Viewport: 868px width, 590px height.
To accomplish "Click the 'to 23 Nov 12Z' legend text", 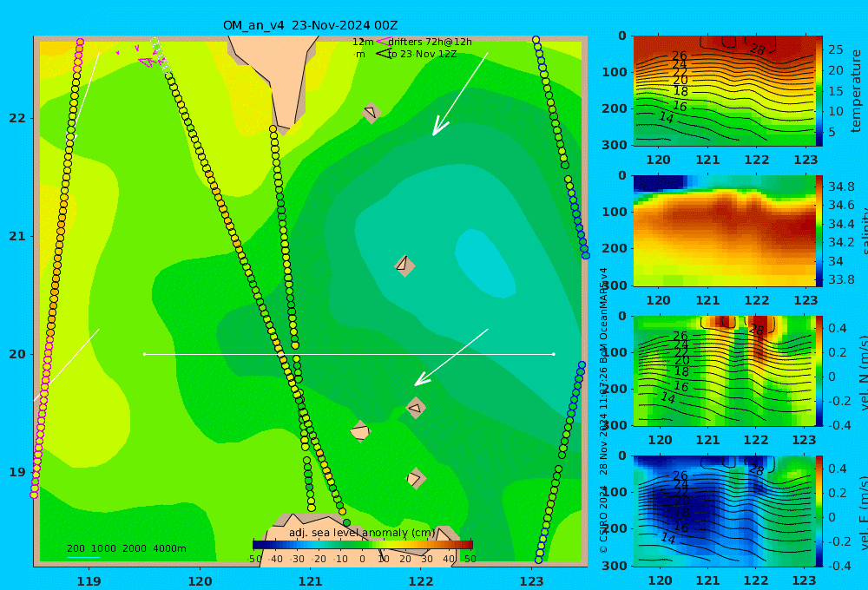I will 422,54.
